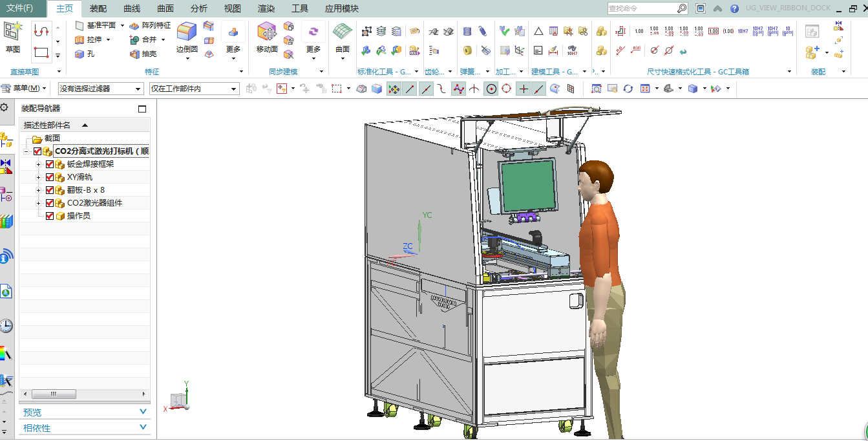
Task: Switch to the 曲线 ribbon tab
Action: click(132, 8)
